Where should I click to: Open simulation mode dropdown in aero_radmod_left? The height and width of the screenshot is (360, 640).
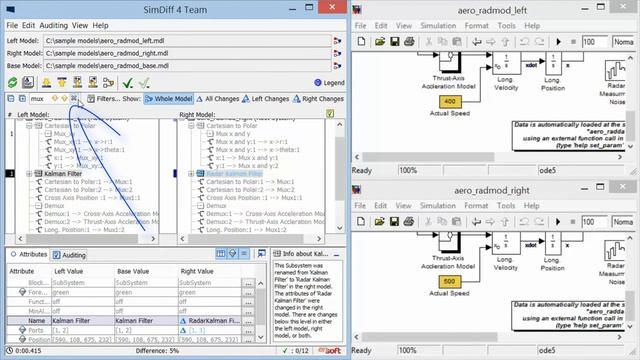[x=623, y=42]
